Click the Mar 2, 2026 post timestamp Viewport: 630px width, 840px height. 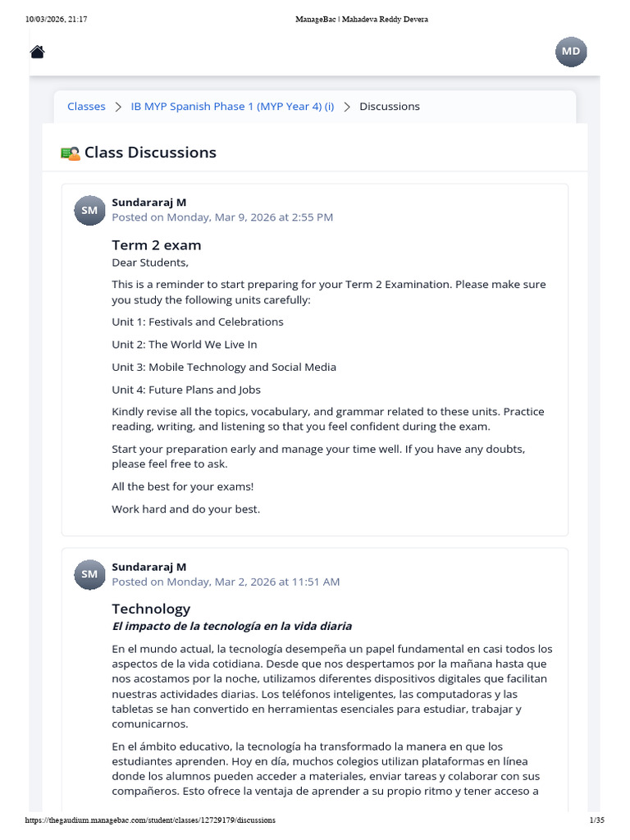coord(226,582)
